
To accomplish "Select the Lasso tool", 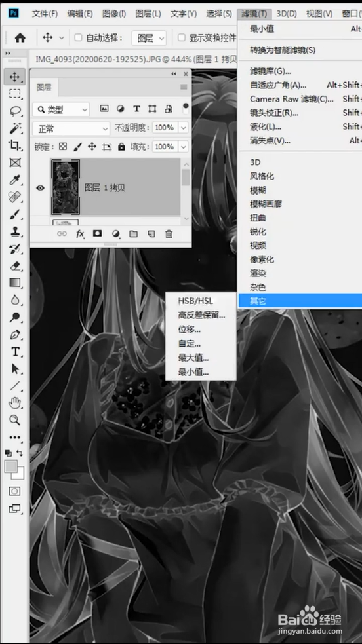I will (15, 111).
